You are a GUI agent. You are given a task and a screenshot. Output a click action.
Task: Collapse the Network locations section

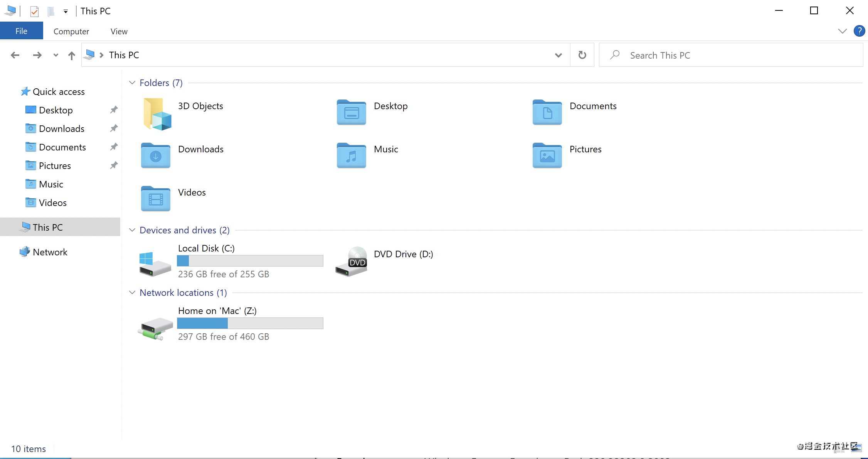pyautogui.click(x=133, y=292)
